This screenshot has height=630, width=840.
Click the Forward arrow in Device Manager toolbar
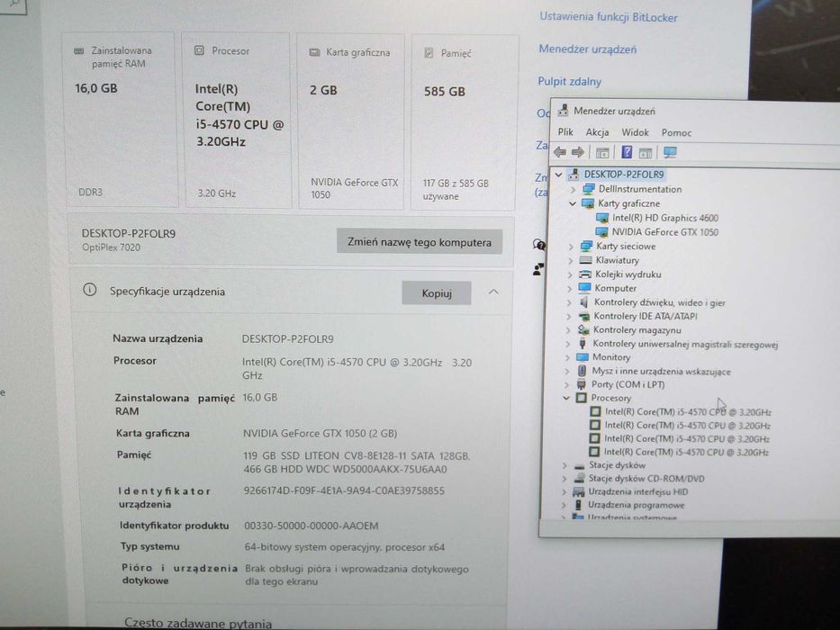[577, 153]
